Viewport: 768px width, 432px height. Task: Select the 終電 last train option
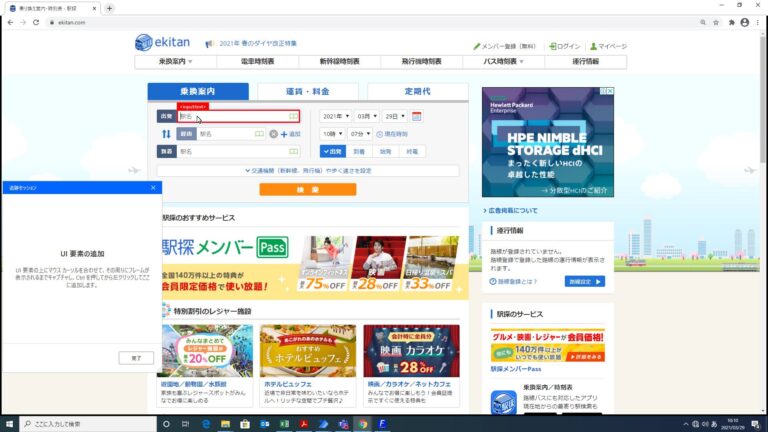[412, 151]
